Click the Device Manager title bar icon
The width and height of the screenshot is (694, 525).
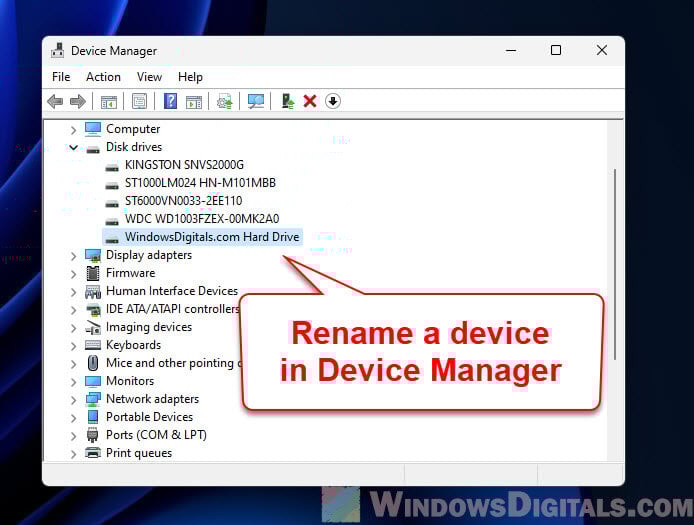pos(58,50)
